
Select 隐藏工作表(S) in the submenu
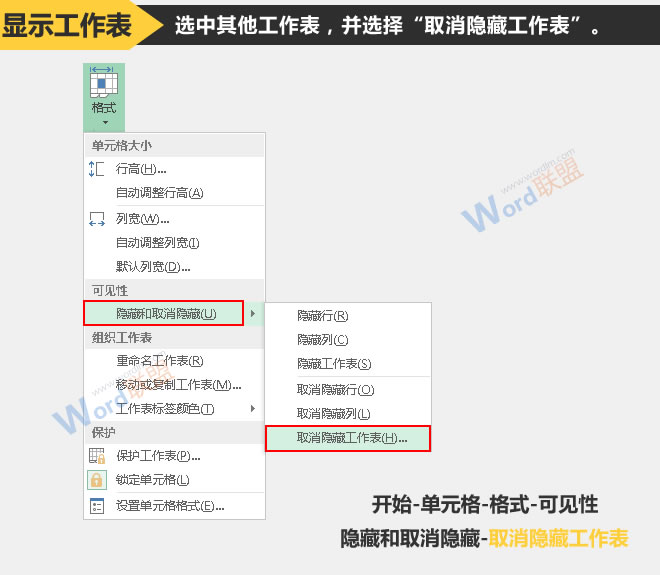click(x=334, y=364)
